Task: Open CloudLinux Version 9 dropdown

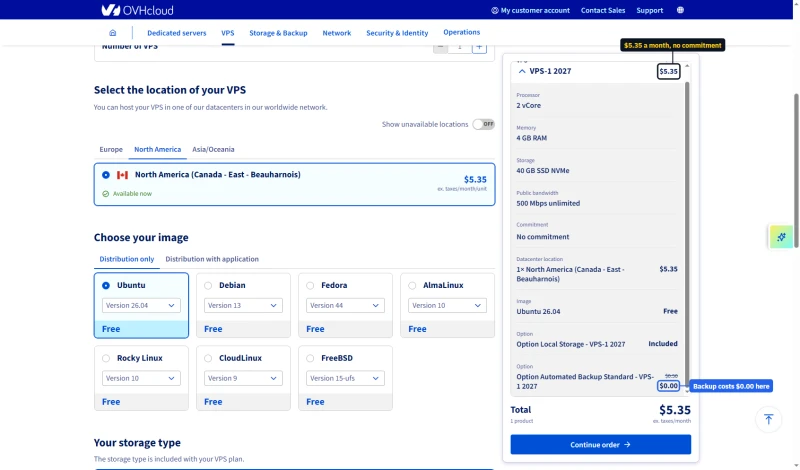Action: tap(243, 379)
